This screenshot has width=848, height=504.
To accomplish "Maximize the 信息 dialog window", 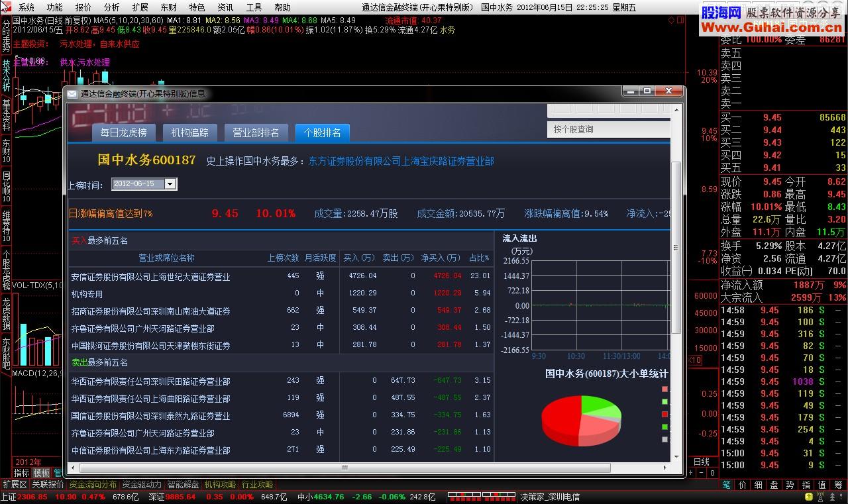I will (x=647, y=91).
